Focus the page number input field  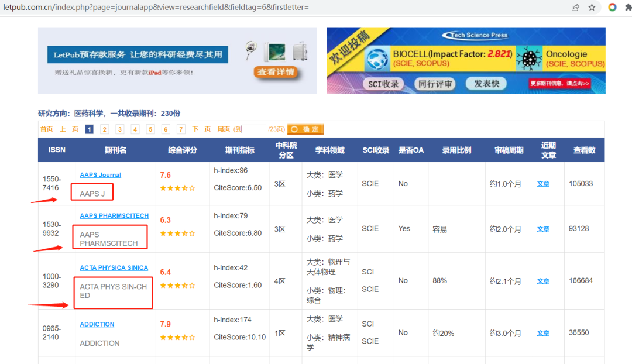click(x=253, y=129)
